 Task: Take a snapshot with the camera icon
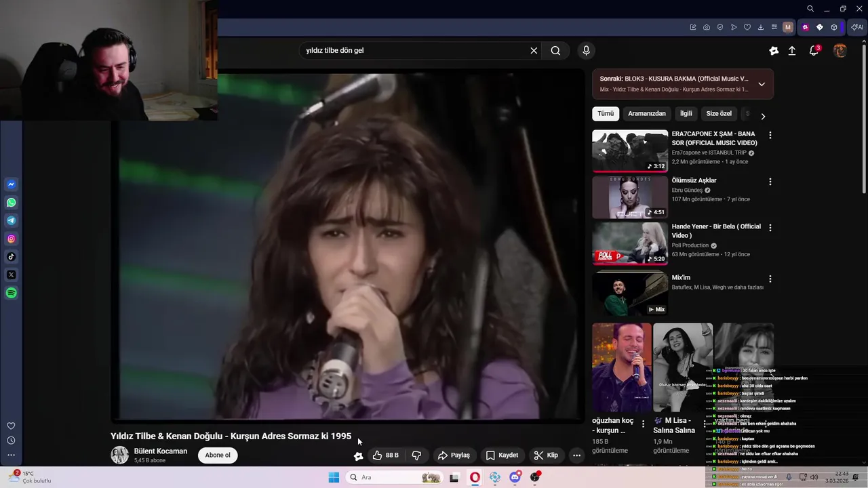pyautogui.click(x=707, y=27)
